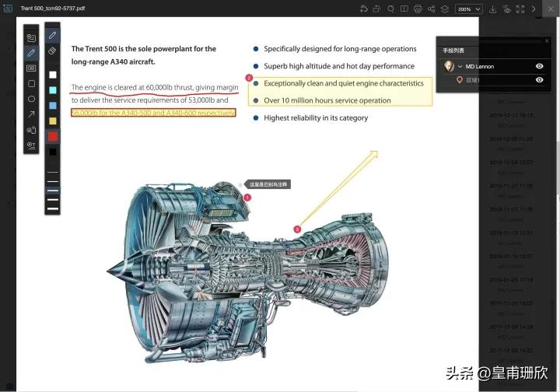Click the dark annotation tooltip above the engine

coord(268,184)
